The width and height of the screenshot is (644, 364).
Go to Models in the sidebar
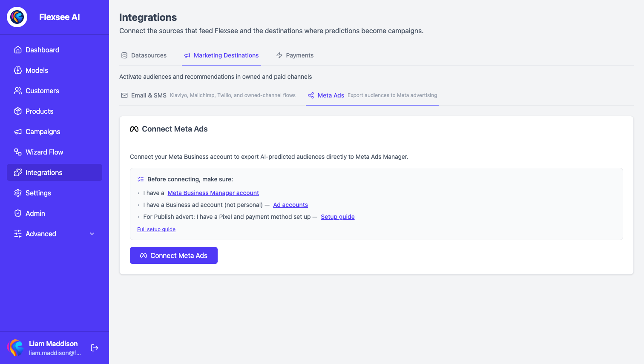55,70
